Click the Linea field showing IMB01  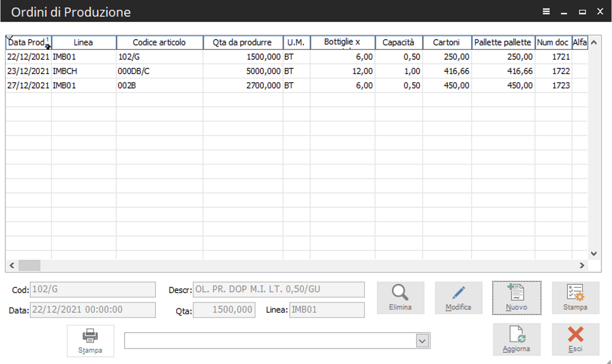click(327, 310)
